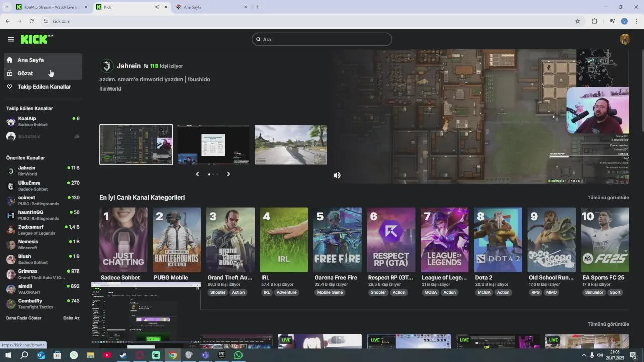644x362 pixels.
Task: Open a new browser tab
Action: click(x=258, y=7)
